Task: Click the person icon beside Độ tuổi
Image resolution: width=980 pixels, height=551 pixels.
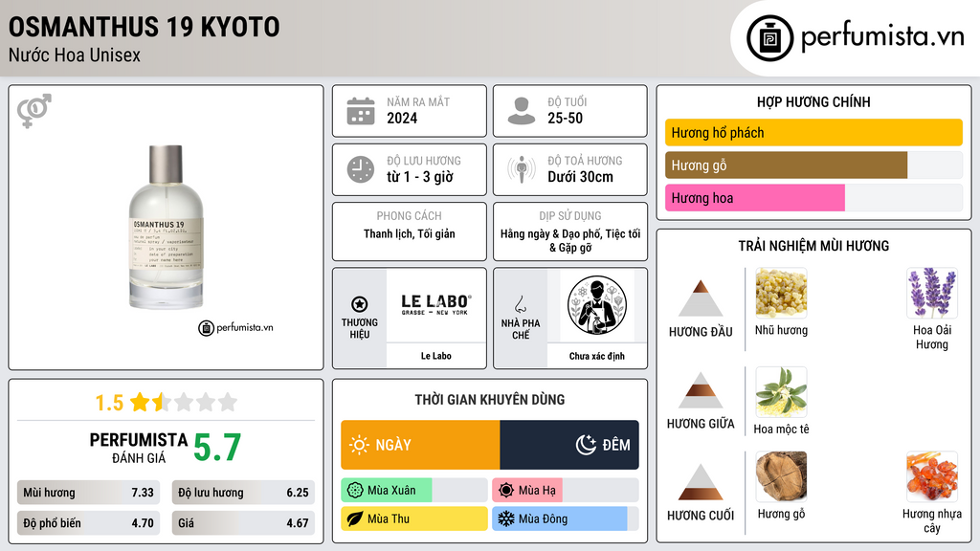Action: point(522,111)
